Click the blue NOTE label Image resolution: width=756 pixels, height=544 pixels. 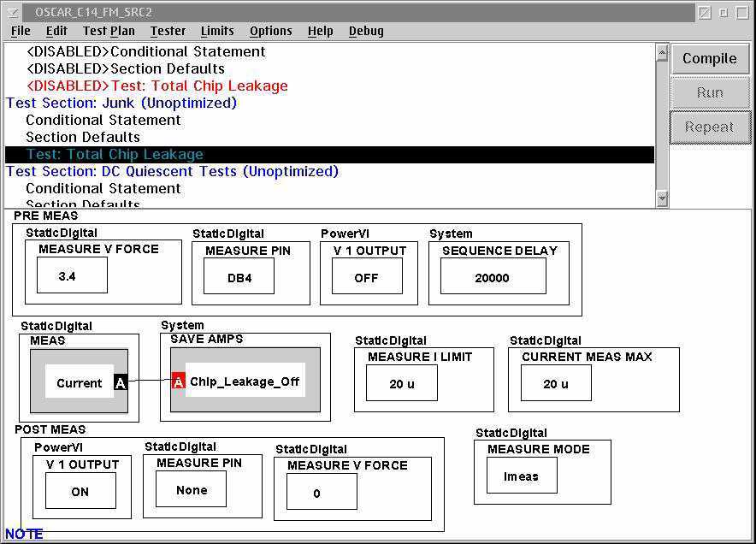tap(24, 534)
